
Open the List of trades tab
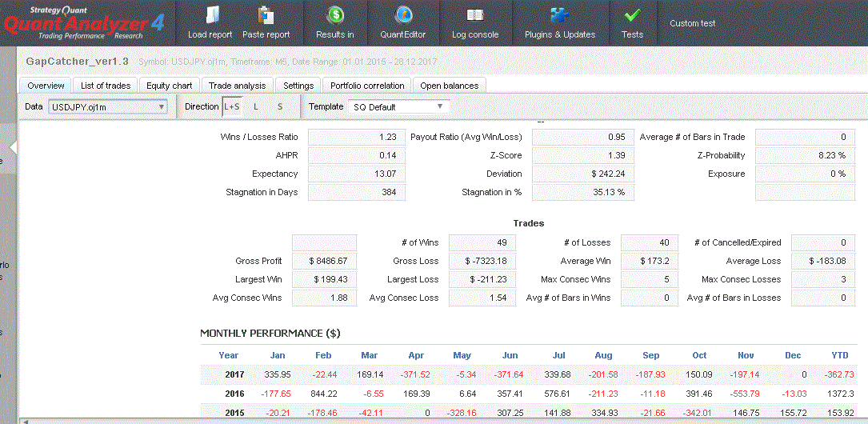pyautogui.click(x=105, y=86)
